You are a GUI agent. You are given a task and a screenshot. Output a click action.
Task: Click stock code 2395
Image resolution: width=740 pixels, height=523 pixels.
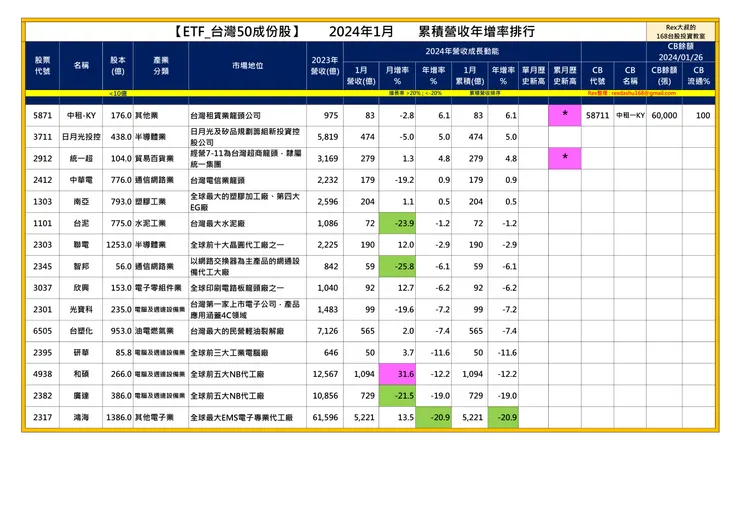42,353
